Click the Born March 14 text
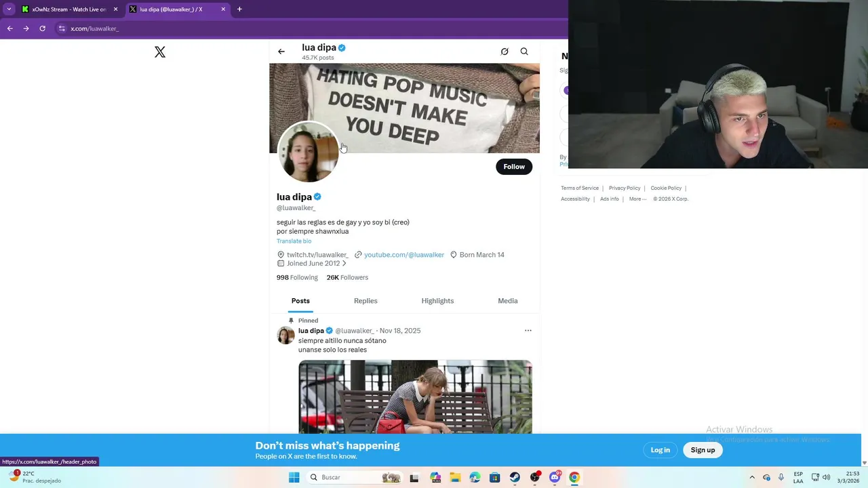Image resolution: width=868 pixels, height=488 pixels. [x=482, y=255]
